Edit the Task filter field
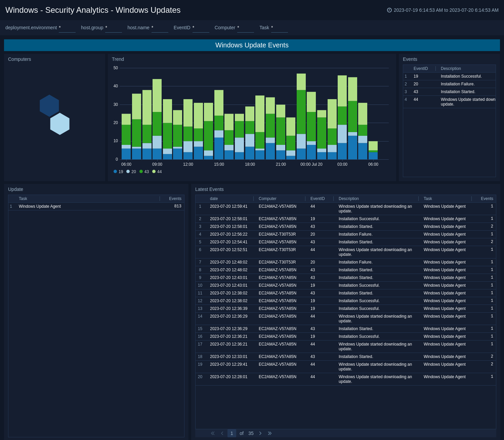This screenshot has width=504, height=440. (280, 28)
